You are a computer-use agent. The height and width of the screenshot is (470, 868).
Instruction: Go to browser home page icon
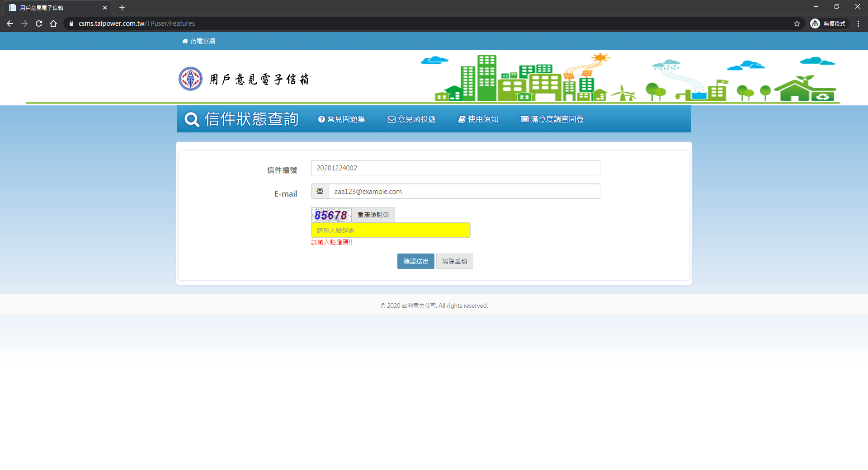point(53,23)
